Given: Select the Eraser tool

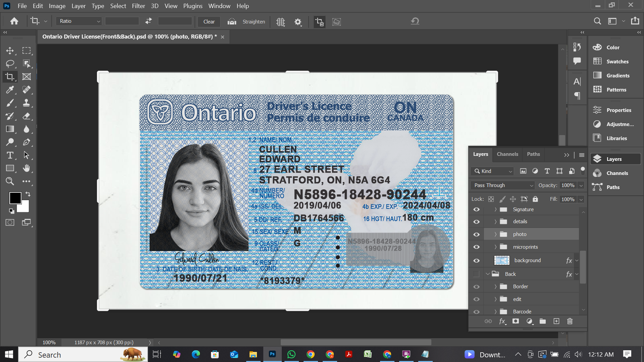Looking at the screenshot, I should coord(27,116).
